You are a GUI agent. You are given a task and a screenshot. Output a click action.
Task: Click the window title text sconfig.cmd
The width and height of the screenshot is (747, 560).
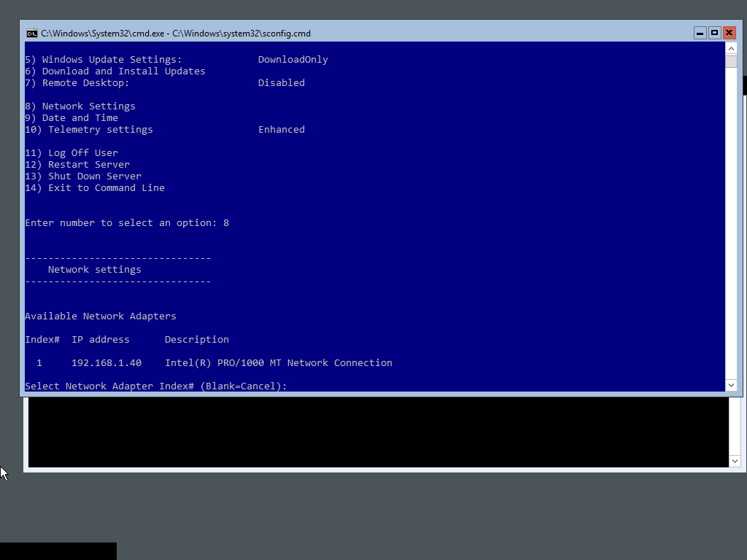(x=176, y=34)
